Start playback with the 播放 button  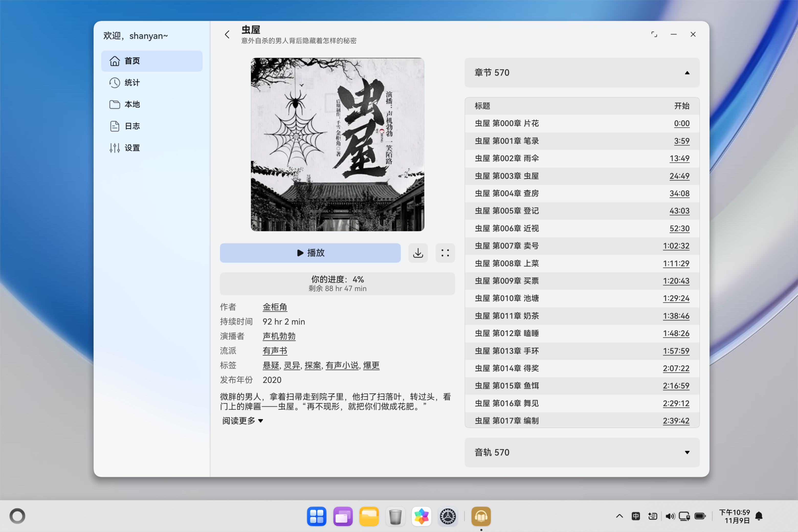coord(310,253)
